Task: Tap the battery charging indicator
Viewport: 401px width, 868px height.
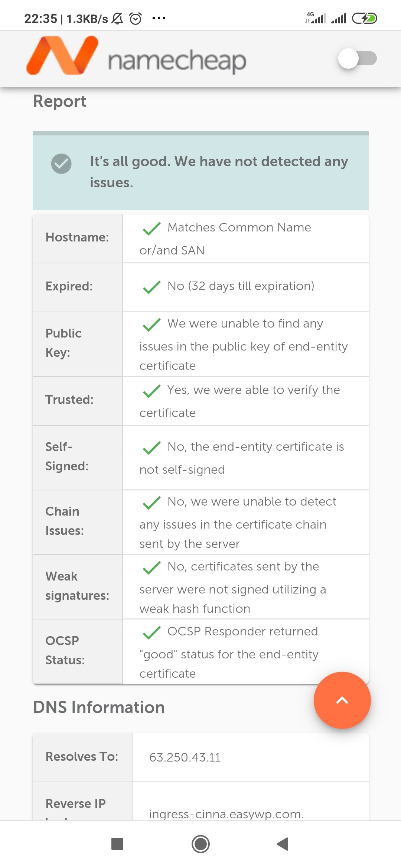Action: coord(364,18)
